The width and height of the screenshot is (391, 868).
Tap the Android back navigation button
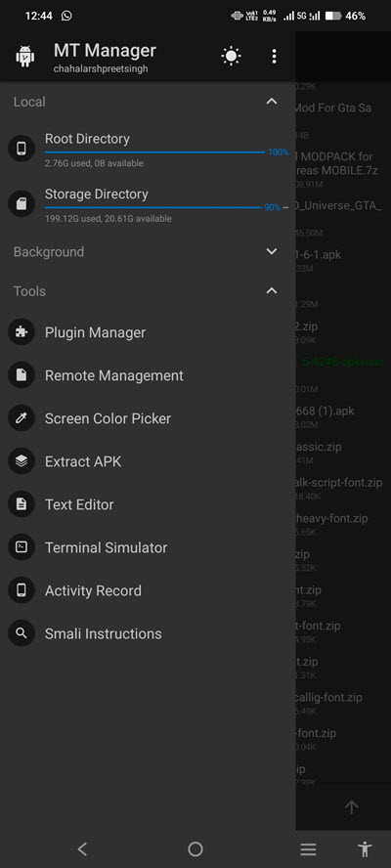point(82,848)
